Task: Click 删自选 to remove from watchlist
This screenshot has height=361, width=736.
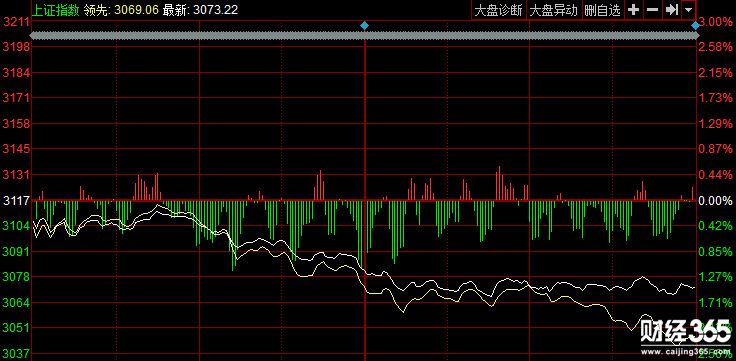Action: (x=603, y=10)
